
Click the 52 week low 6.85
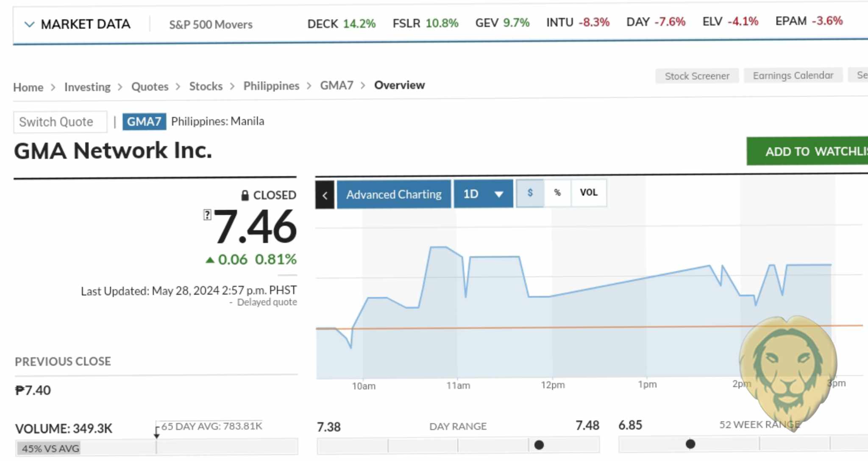click(630, 425)
